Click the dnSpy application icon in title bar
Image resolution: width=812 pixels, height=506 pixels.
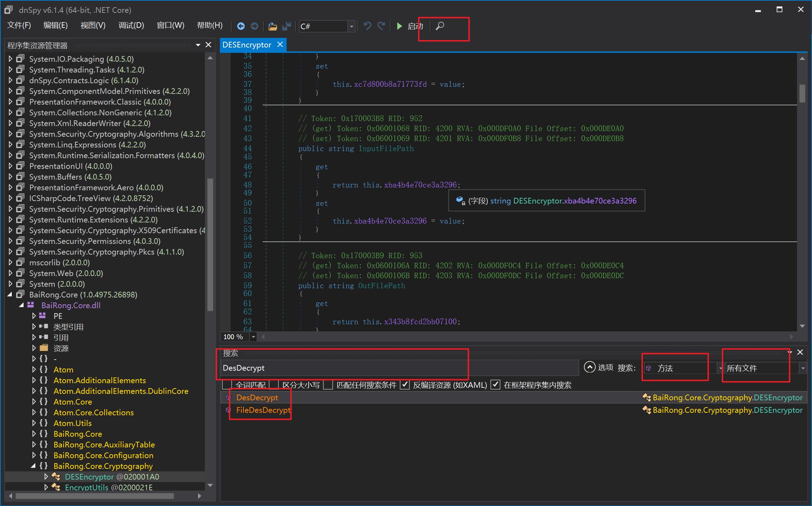tap(9, 10)
